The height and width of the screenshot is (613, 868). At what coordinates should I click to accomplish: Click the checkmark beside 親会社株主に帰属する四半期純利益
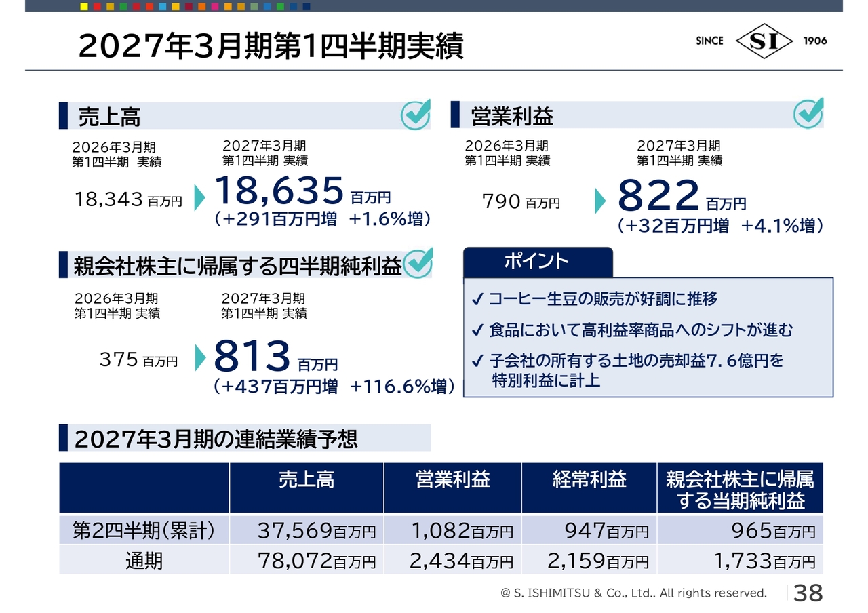[418, 264]
